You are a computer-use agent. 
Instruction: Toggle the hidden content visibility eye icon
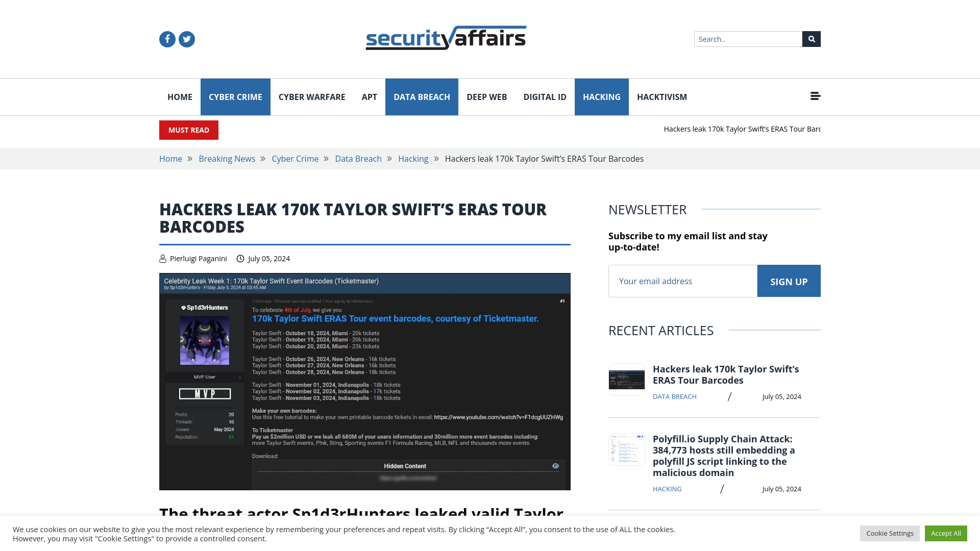(556, 466)
